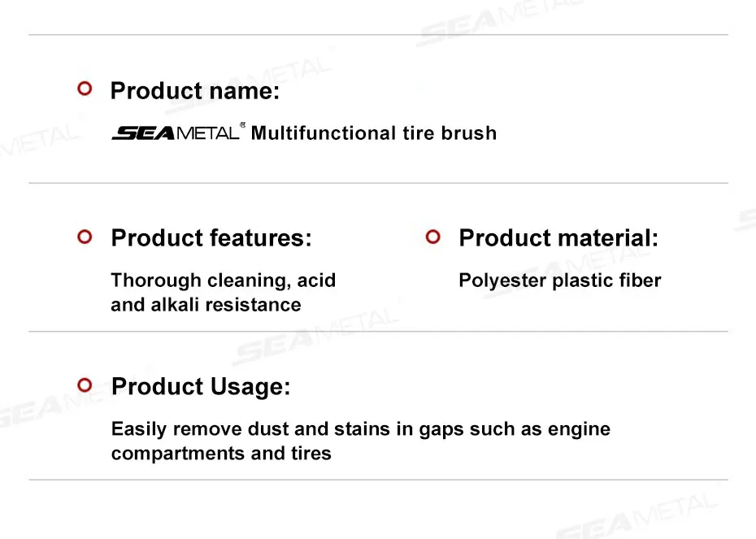Click the red circle beside Product name
The image size is (756, 539).
coord(85,89)
